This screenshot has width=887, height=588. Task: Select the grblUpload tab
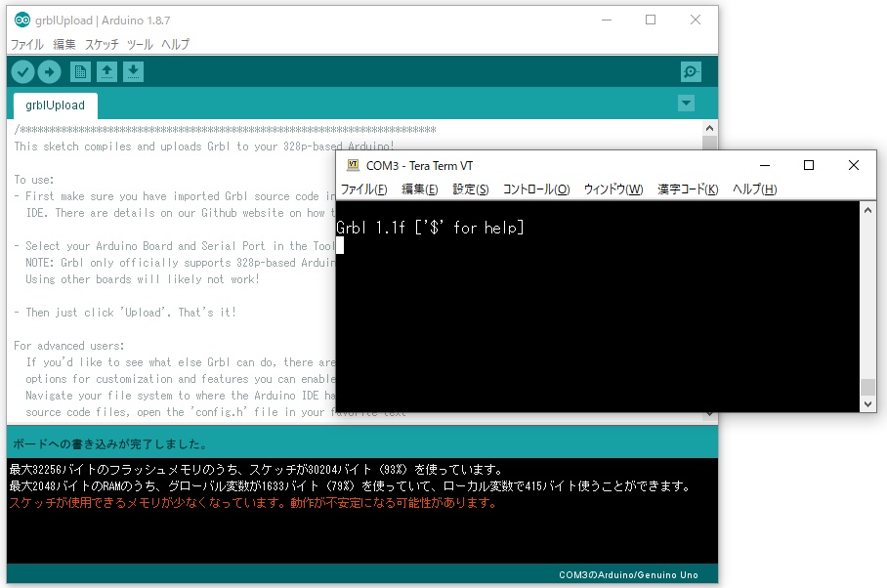pyautogui.click(x=56, y=105)
